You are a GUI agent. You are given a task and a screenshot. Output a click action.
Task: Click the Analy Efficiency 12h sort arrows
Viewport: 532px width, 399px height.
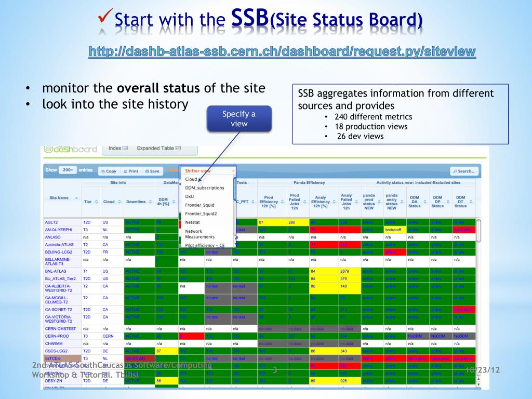point(334,202)
